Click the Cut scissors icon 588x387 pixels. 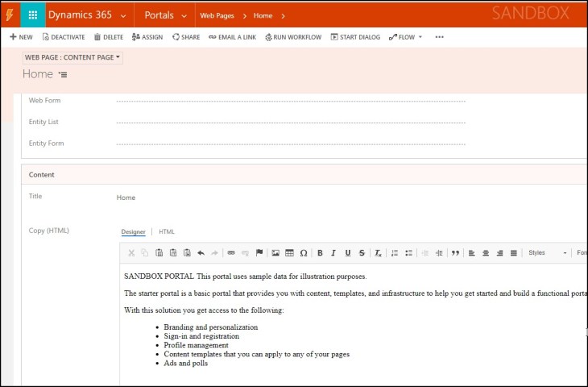click(x=131, y=253)
